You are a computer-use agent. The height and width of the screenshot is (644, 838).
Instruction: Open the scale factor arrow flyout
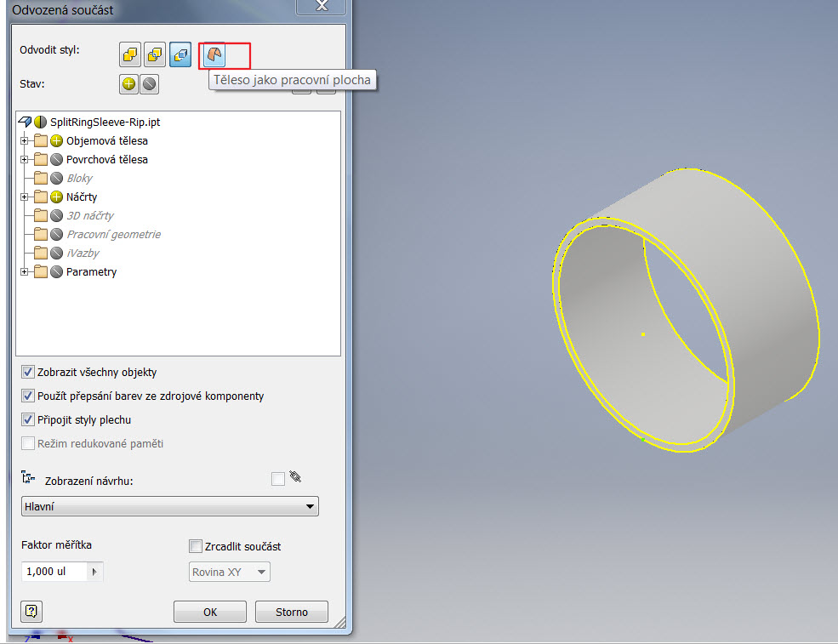click(94, 572)
